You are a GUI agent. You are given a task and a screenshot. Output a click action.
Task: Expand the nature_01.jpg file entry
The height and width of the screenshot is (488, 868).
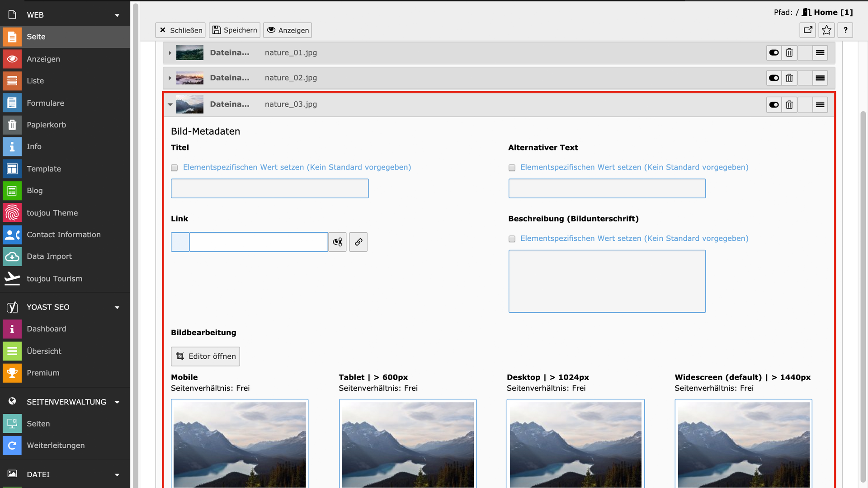170,53
